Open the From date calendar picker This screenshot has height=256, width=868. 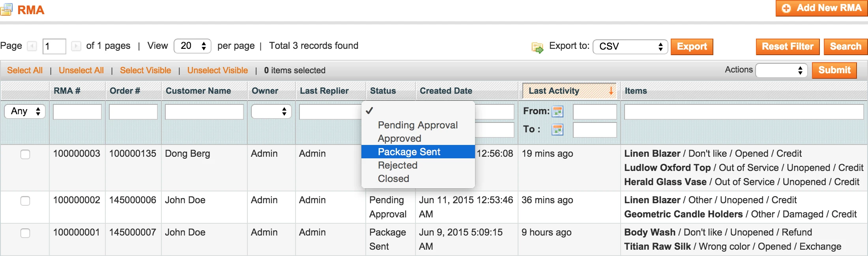coord(557,112)
